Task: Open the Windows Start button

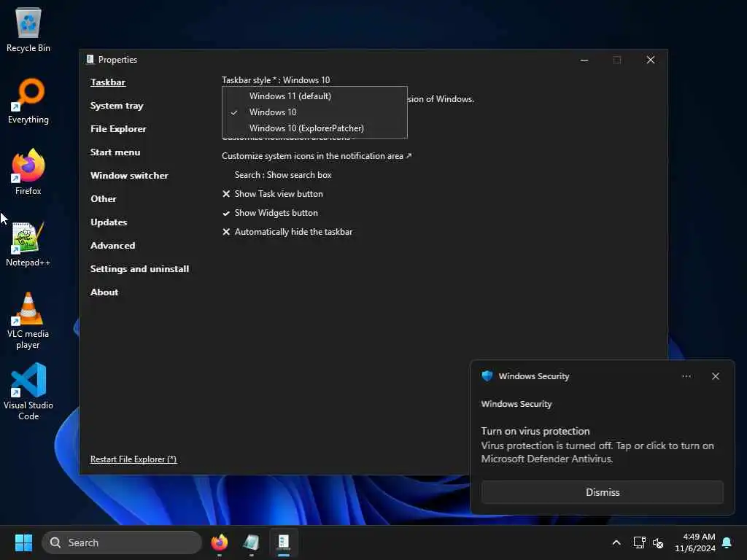Action: click(x=23, y=542)
